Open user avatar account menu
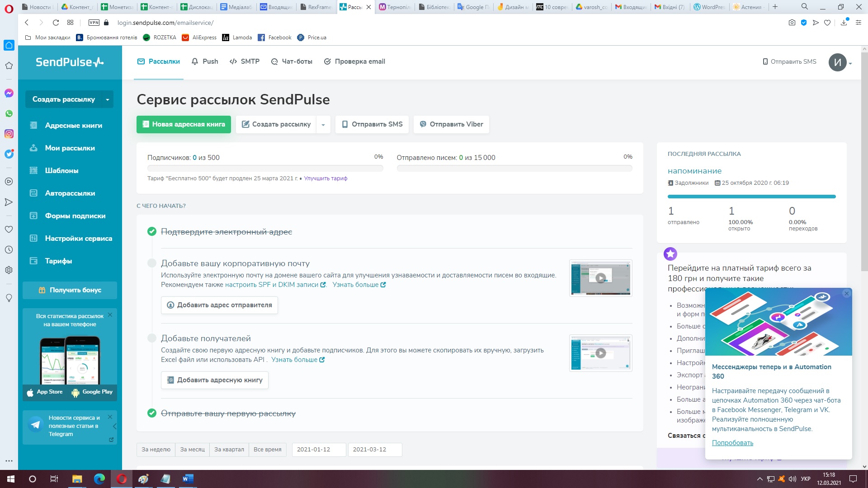Image resolution: width=868 pixels, height=488 pixels. (x=840, y=63)
